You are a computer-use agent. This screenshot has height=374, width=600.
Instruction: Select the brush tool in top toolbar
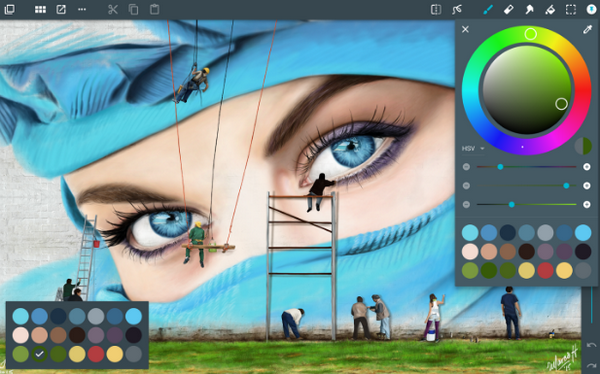[488, 10]
